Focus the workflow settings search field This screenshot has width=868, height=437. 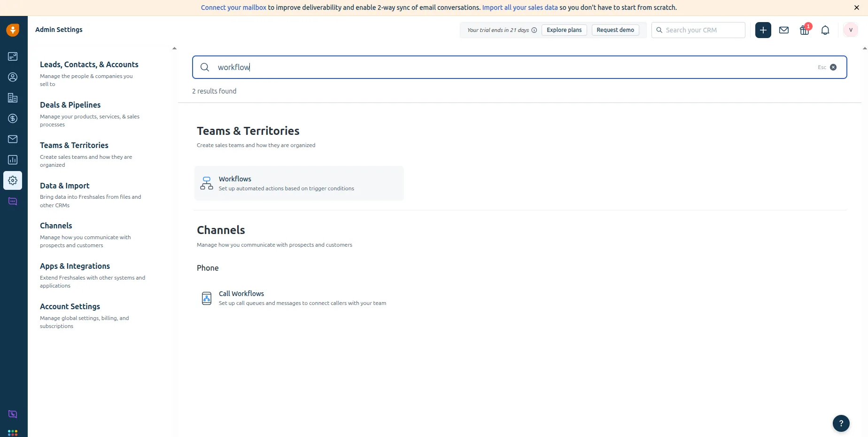[x=519, y=67]
